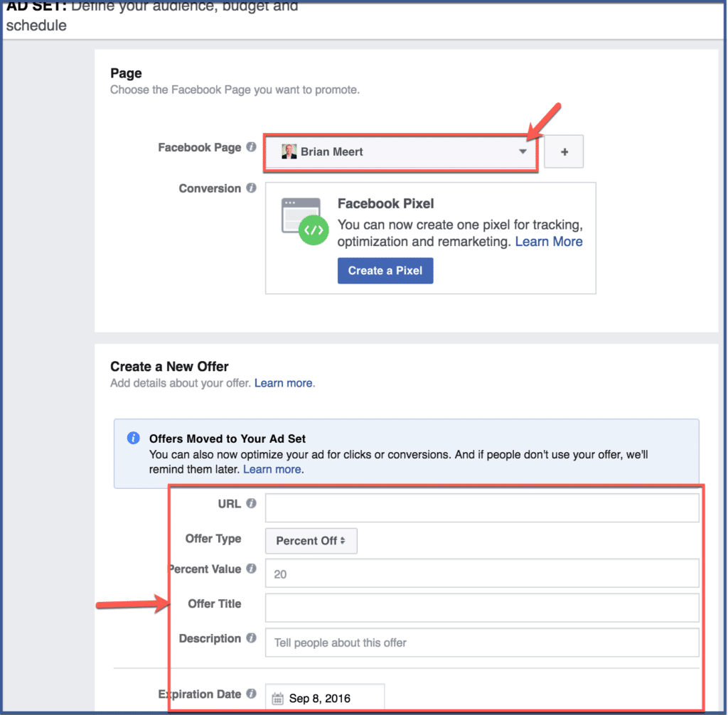Open the Learn More link in Facebook Pixel box

[x=549, y=242]
